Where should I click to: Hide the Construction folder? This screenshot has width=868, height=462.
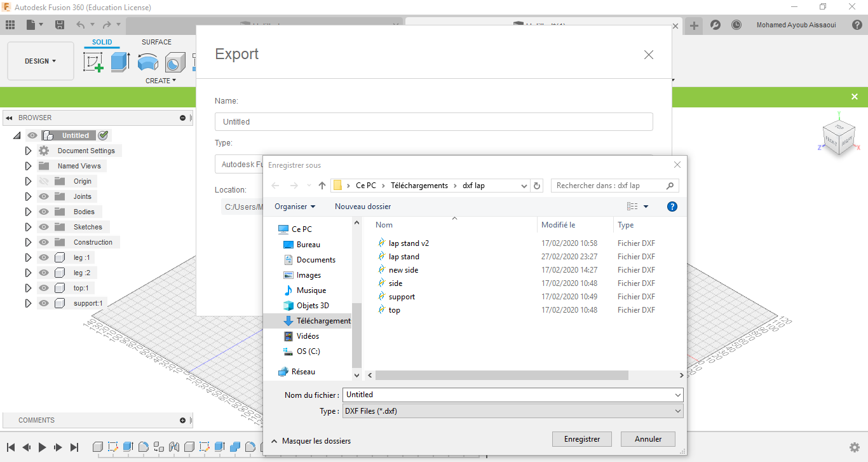tap(44, 242)
